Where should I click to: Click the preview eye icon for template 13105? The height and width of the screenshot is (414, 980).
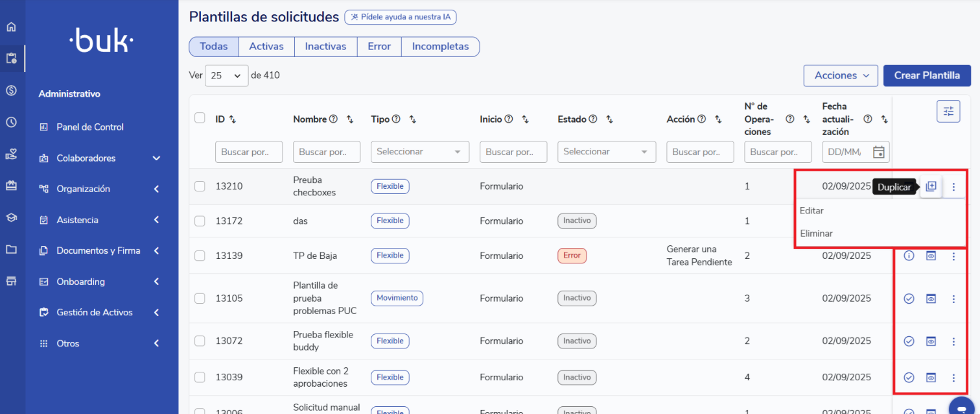point(931,298)
